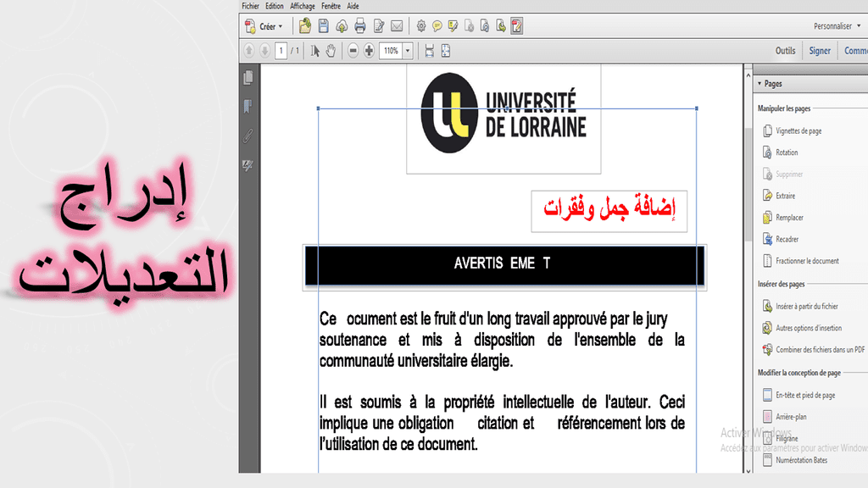Select the highlight text tool icon
This screenshot has height=488, width=868.
(x=453, y=26)
